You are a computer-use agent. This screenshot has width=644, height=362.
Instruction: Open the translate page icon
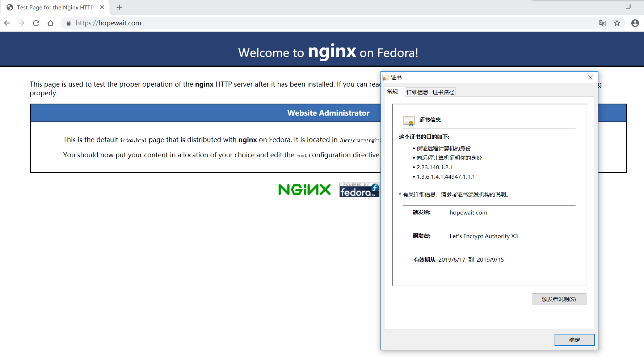pos(602,23)
